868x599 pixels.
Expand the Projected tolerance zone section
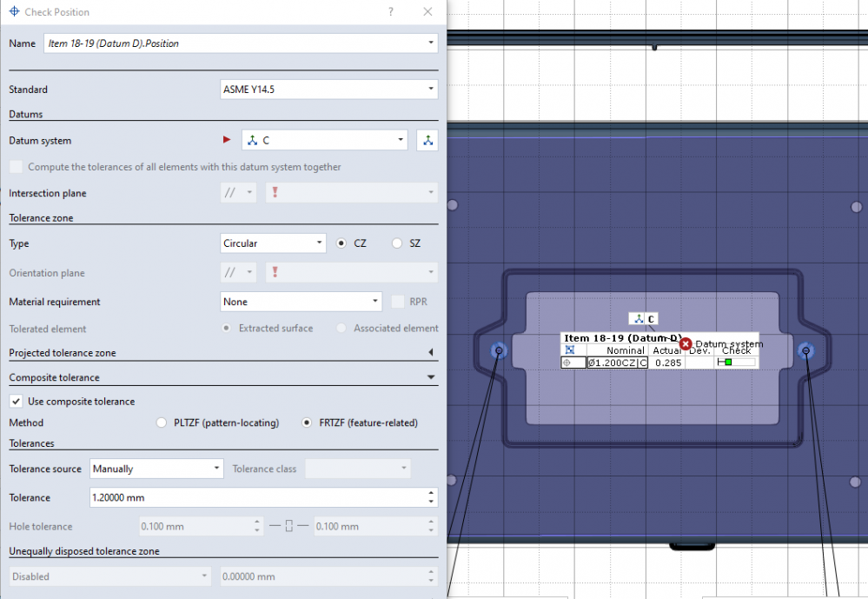432,353
